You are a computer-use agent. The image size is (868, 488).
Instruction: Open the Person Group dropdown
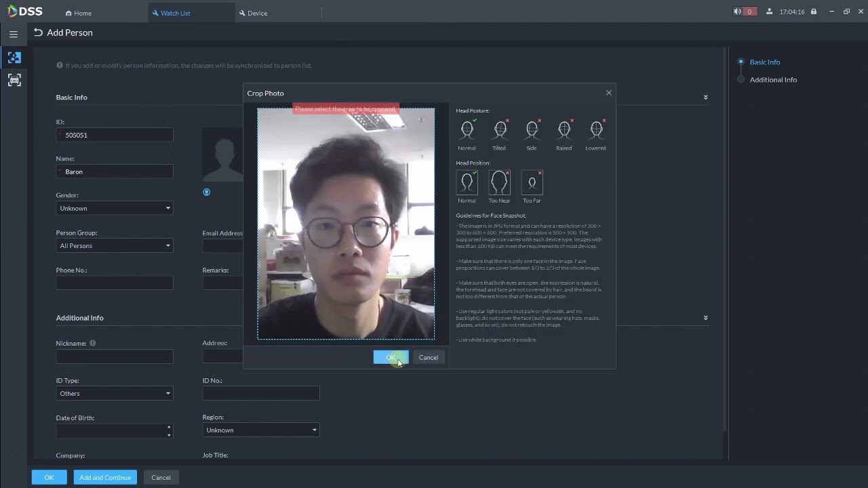point(115,245)
